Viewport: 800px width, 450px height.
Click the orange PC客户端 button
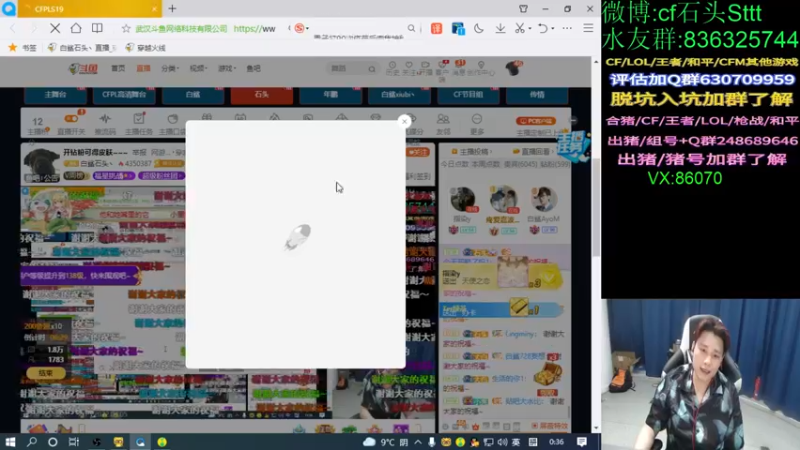click(x=536, y=121)
